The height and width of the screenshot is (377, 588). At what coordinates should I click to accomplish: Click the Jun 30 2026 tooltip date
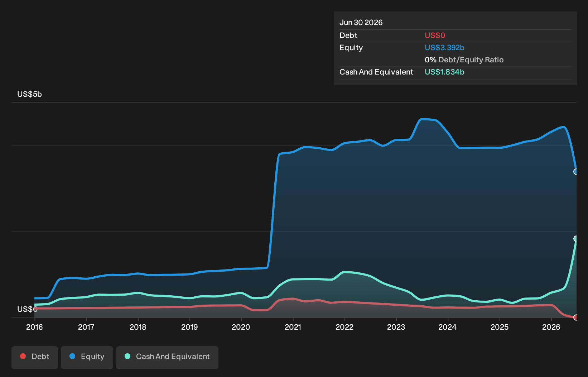click(361, 23)
